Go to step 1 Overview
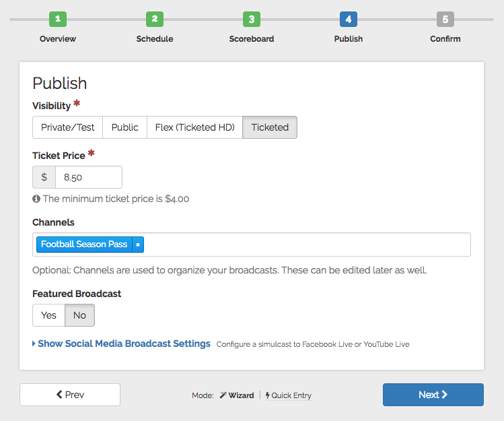Screen dimensions: 504x421 58,20
